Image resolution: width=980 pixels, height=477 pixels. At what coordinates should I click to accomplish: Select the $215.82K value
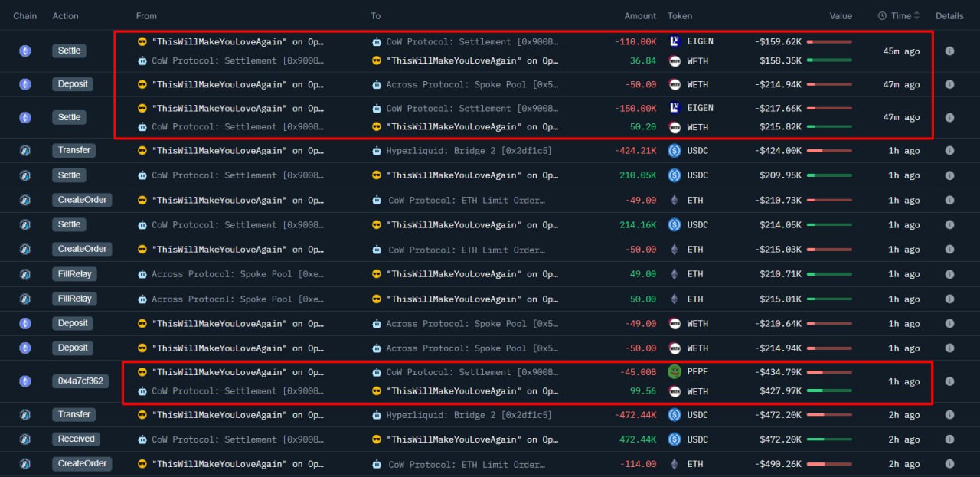780,127
